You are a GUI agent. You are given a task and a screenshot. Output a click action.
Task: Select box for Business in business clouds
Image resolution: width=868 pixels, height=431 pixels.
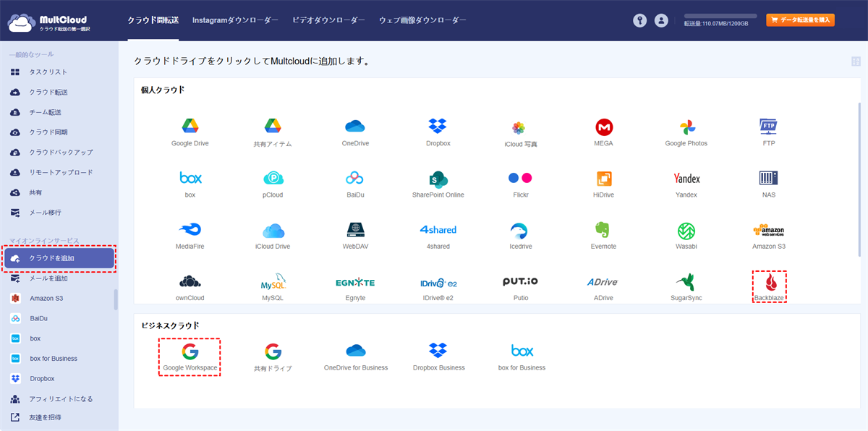click(x=522, y=351)
